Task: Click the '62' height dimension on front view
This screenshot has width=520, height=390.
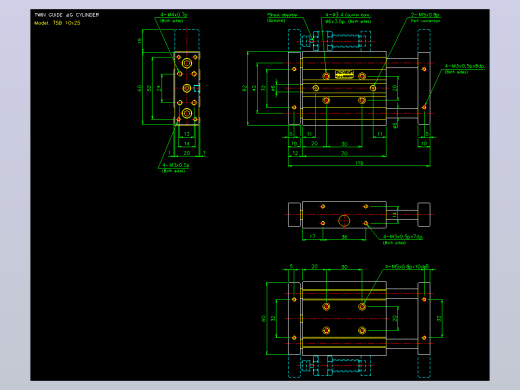Action: (244, 88)
